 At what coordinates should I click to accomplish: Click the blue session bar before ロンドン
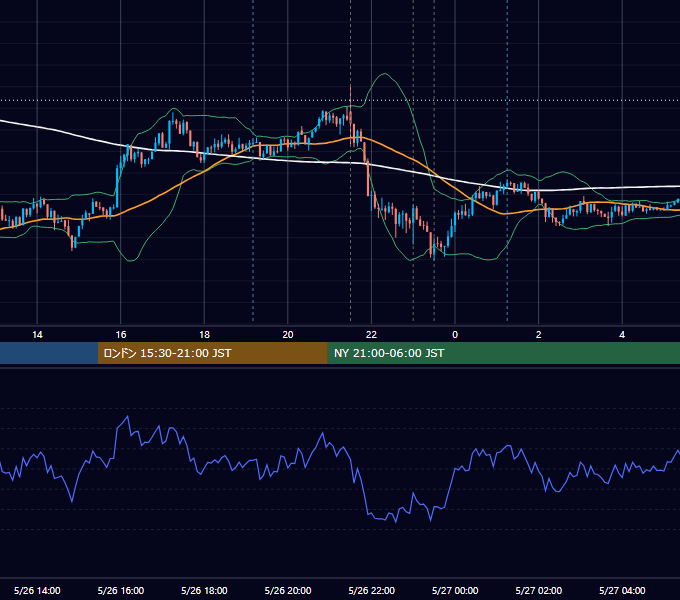click(49, 353)
